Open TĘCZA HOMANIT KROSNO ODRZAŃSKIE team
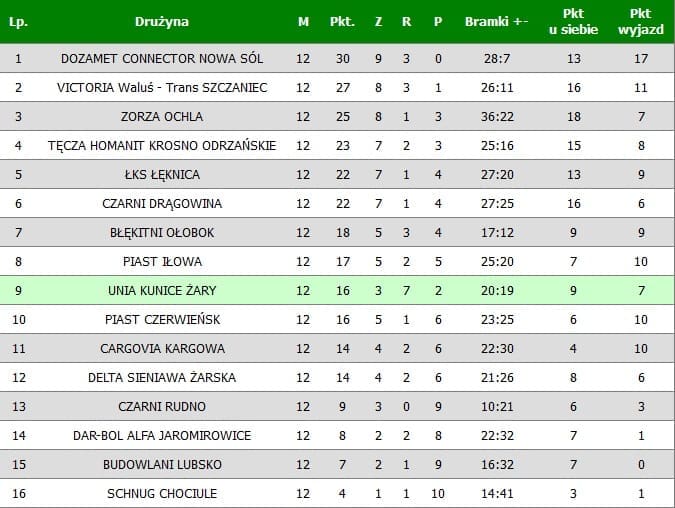 tap(161, 146)
